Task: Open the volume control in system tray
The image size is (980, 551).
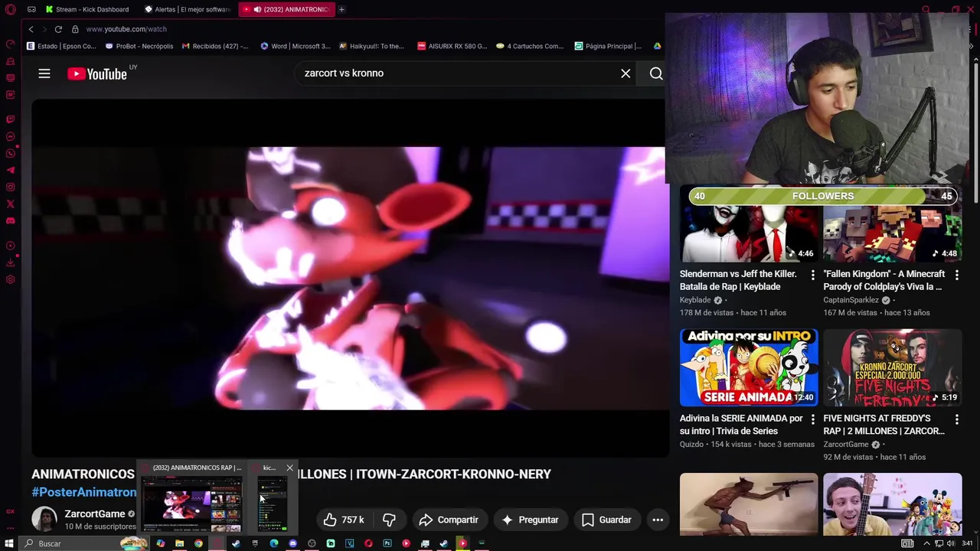Action: [950, 543]
